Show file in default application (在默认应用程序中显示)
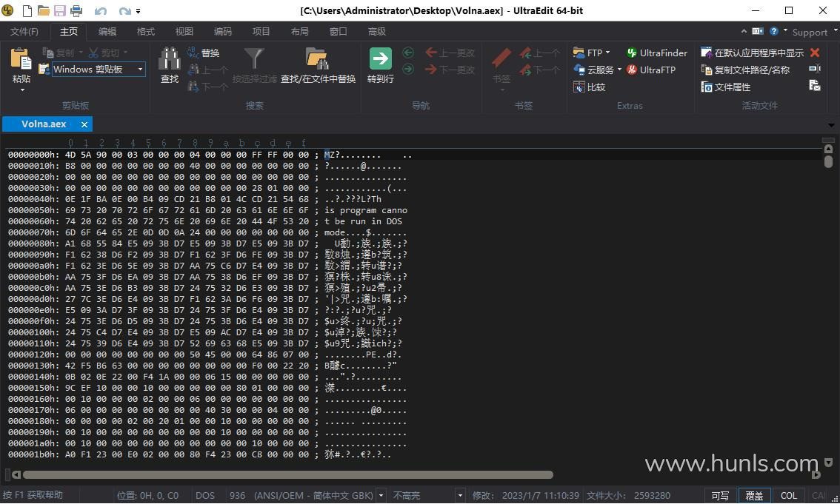This screenshot has height=504, width=840. click(752, 53)
